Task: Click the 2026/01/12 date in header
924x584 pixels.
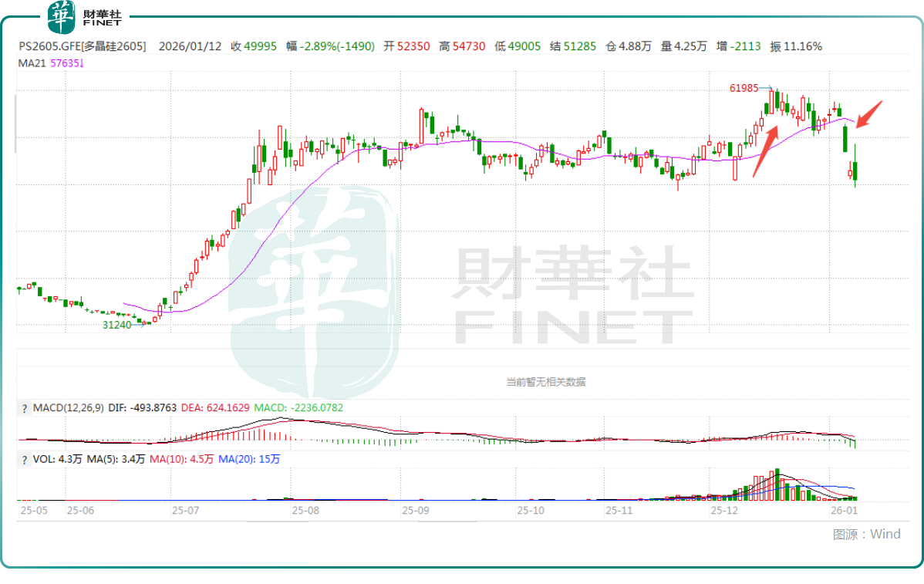Action: click(190, 46)
